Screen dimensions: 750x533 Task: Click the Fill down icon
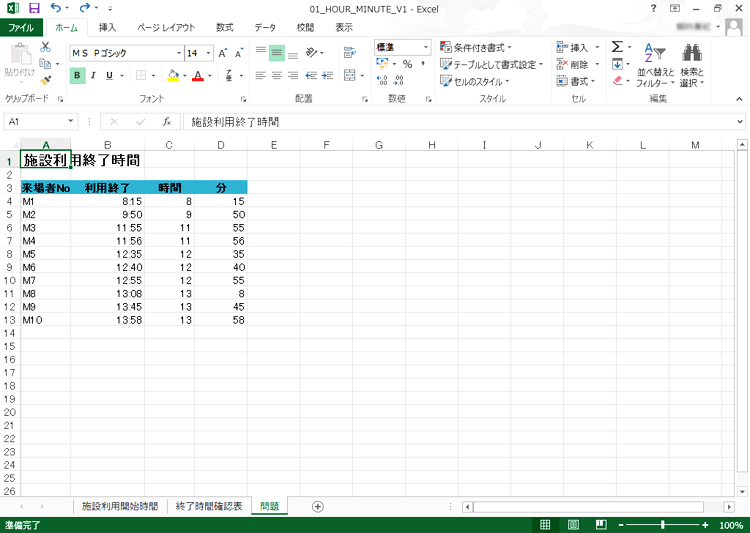coord(618,64)
